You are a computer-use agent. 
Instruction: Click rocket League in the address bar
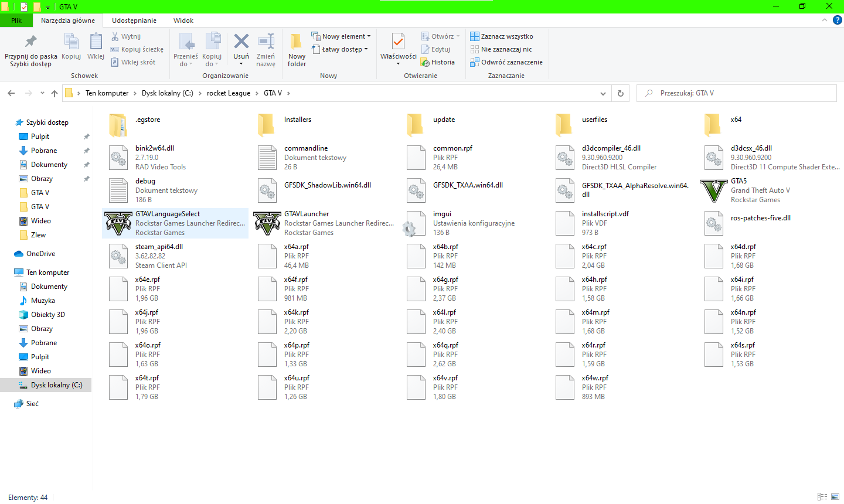pos(229,93)
